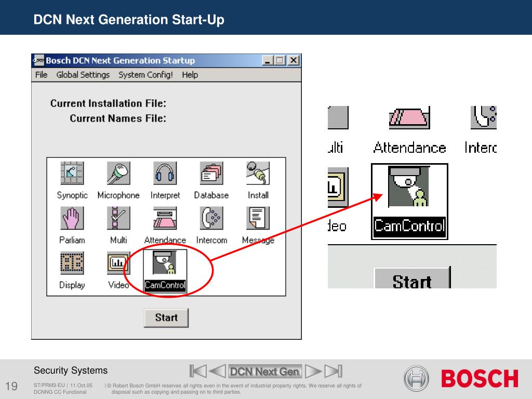Screen dimensions: 532x399
Task: Click the DCN Next Gen navigation button
Action: [x=264, y=371]
